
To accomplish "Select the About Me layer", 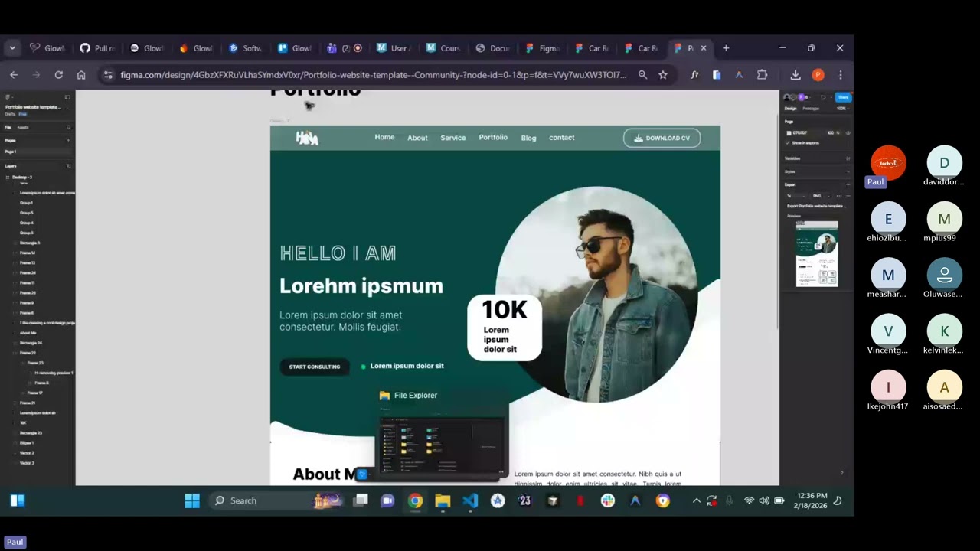I will [28, 333].
